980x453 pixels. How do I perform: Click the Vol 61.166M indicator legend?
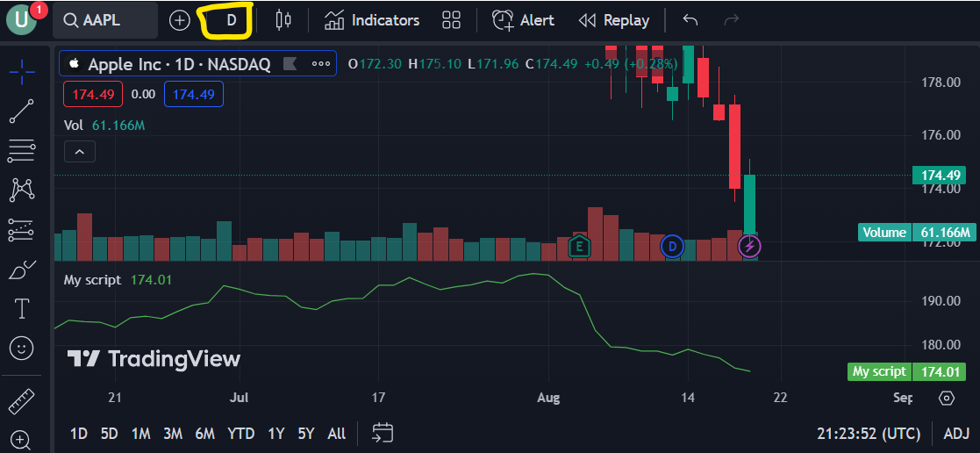point(104,126)
